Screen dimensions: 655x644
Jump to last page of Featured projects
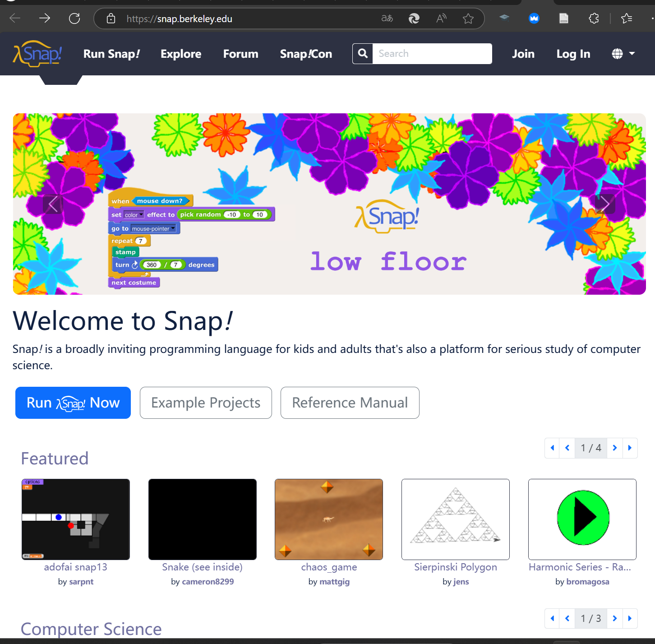coord(630,448)
